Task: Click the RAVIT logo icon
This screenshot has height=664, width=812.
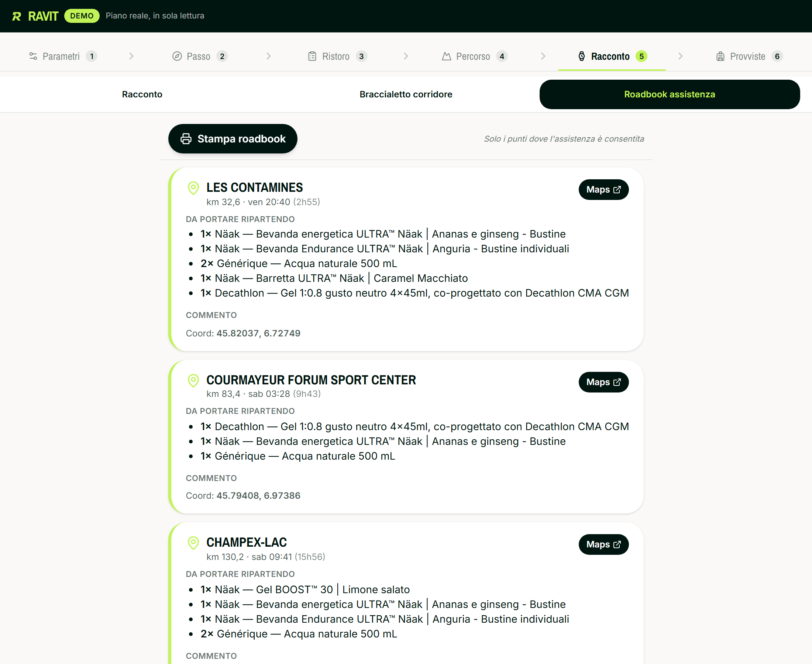Action: coord(17,16)
